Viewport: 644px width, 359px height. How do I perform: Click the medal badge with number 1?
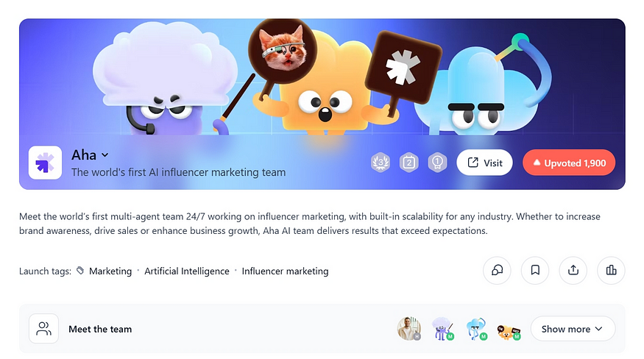(x=437, y=163)
